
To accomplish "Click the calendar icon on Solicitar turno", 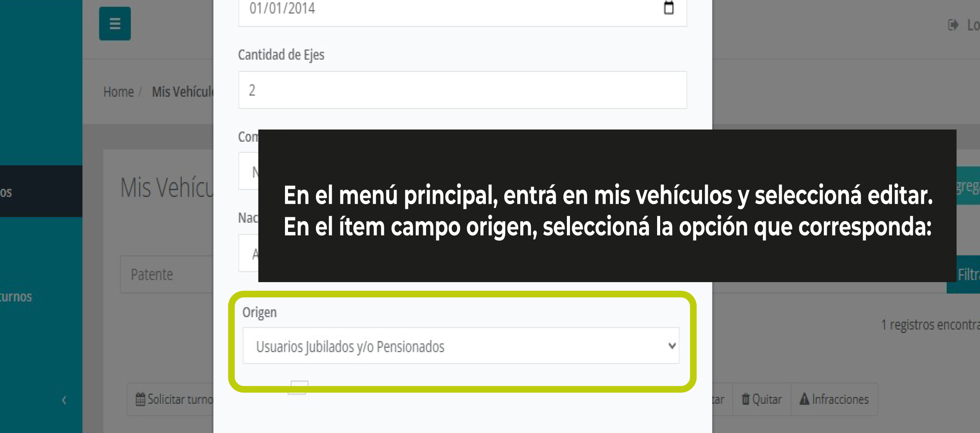I will 140,399.
